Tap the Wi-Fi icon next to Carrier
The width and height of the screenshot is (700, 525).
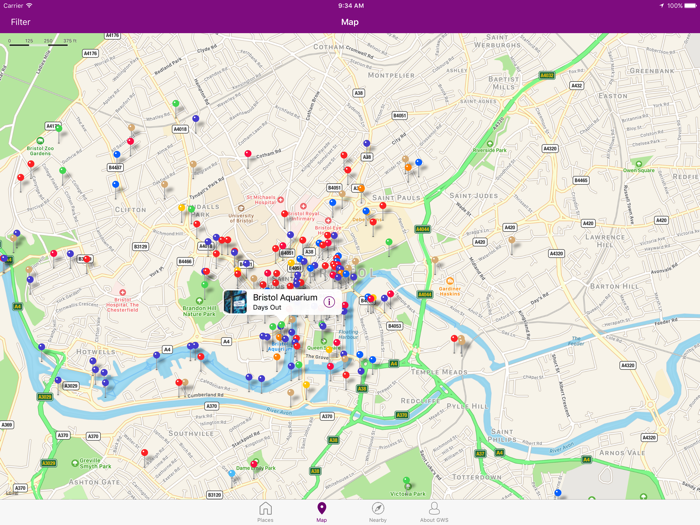pos(29,6)
